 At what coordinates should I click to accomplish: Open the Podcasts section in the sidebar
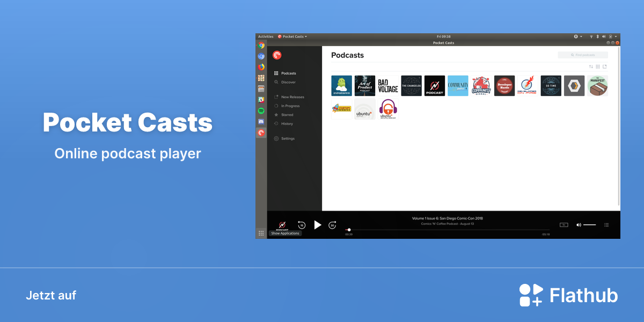(285, 73)
